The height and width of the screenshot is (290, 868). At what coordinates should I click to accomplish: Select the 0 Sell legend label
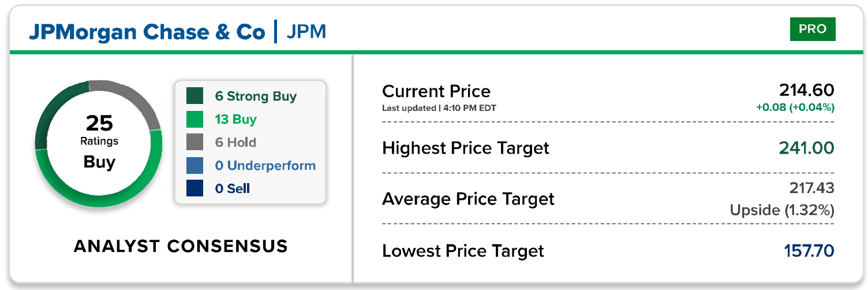232,189
